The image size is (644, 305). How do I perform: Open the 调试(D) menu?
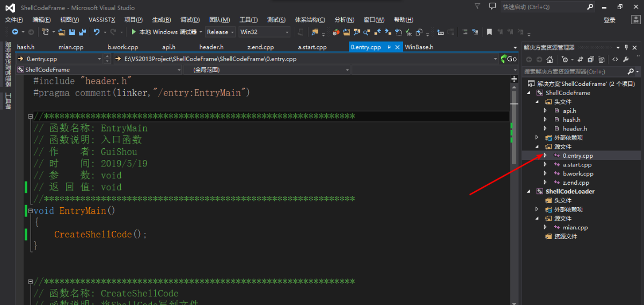click(190, 20)
